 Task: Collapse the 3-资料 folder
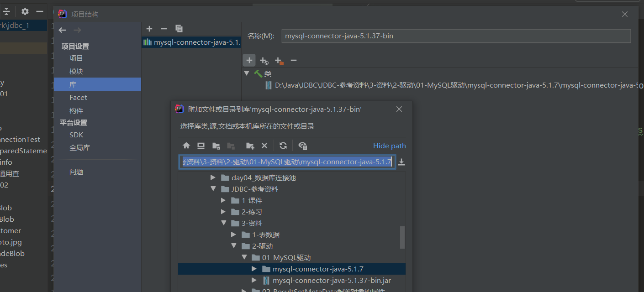(x=223, y=223)
